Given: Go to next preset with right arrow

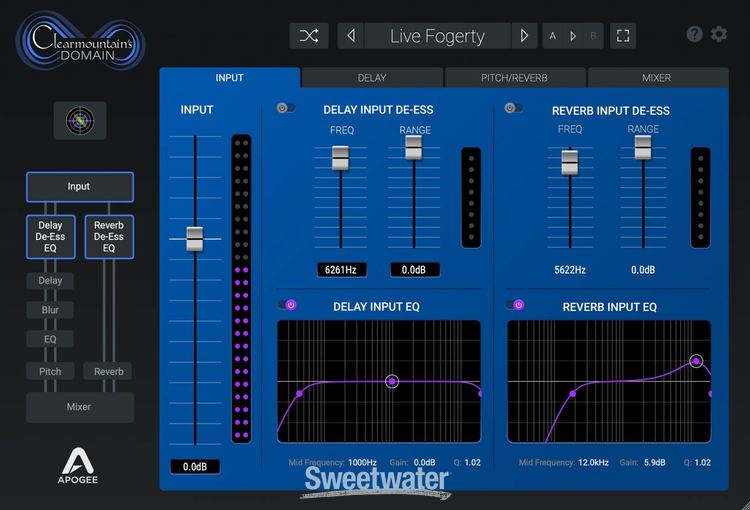Looking at the screenshot, I should [524, 36].
